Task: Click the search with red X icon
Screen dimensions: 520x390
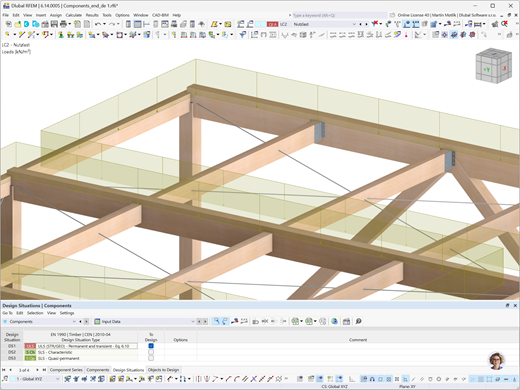Action: click(x=504, y=24)
